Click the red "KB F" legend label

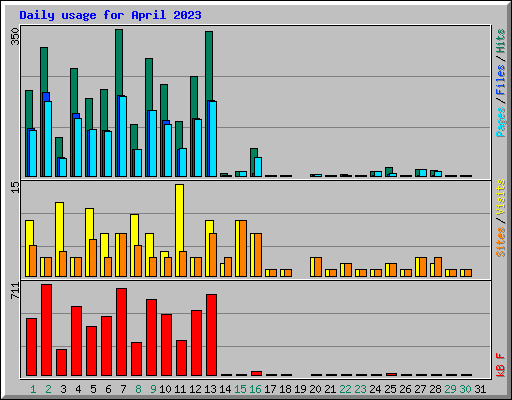pyautogui.click(x=501, y=365)
